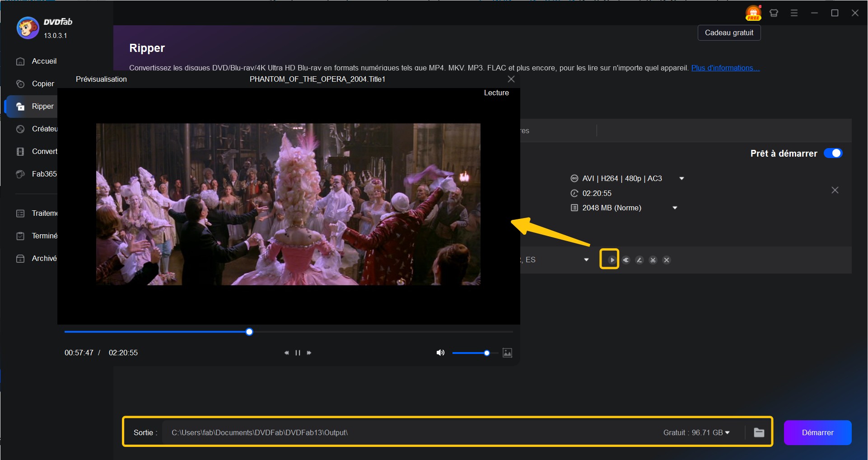Remove the task using the right-side X
This screenshot has width=868, height=460.
coord(835,190)
